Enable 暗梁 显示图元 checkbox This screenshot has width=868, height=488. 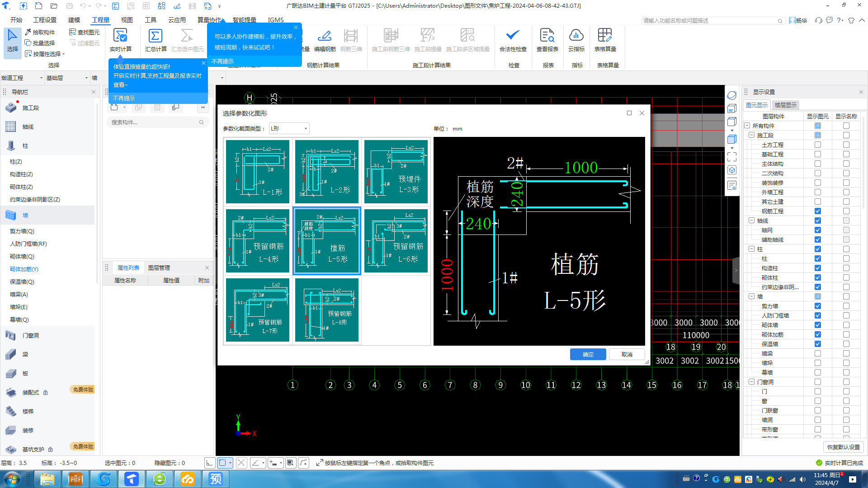tap(818, 353)
